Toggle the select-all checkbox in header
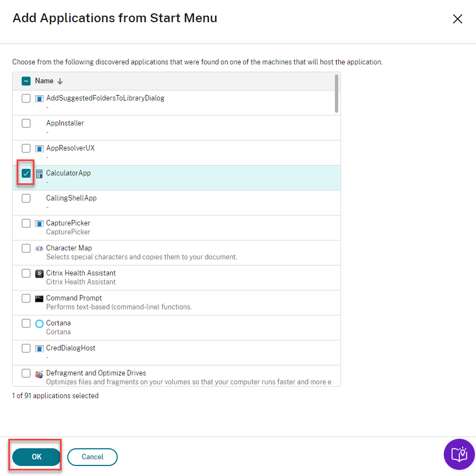Image resolution: width=476 pixels, height=476 pixels. (26, 81)
